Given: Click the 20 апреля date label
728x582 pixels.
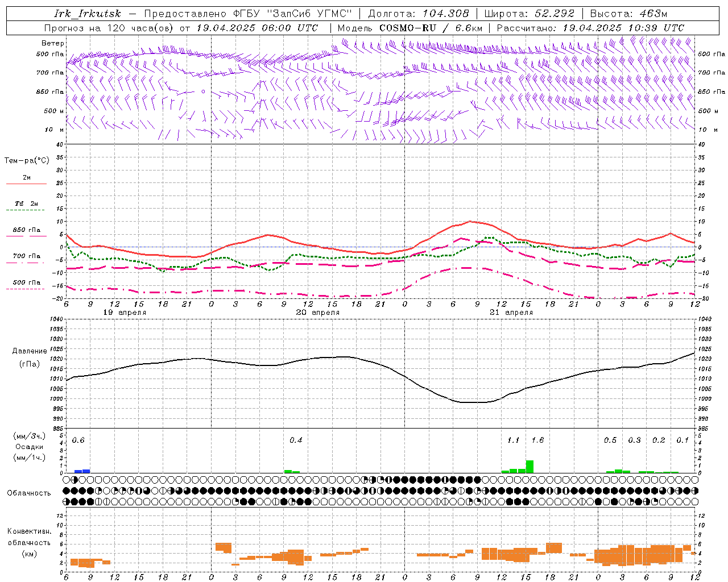Looking at the screenshot, I should pos(318,313).
